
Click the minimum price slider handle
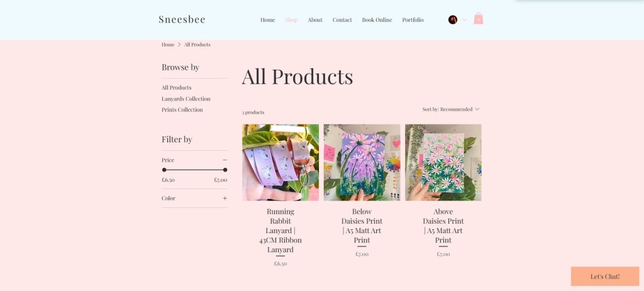pos(164,170)
